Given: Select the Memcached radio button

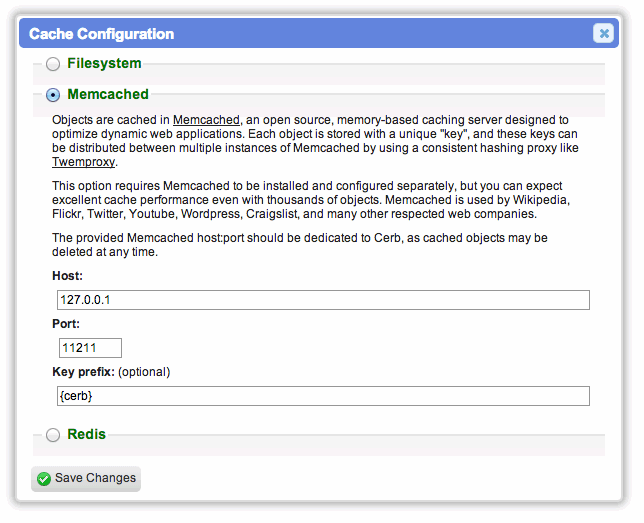Looking at the screenshot, I should (x=53, y=95).
